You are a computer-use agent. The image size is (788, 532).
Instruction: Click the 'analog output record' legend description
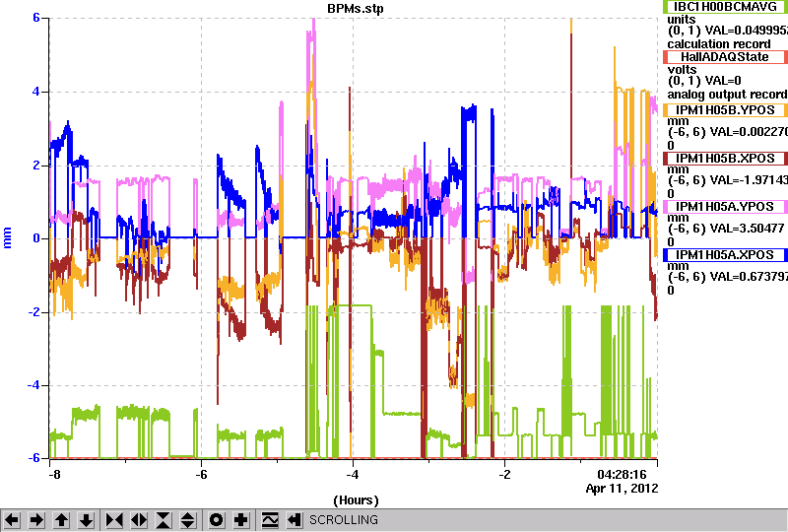[x=727, y=95]
